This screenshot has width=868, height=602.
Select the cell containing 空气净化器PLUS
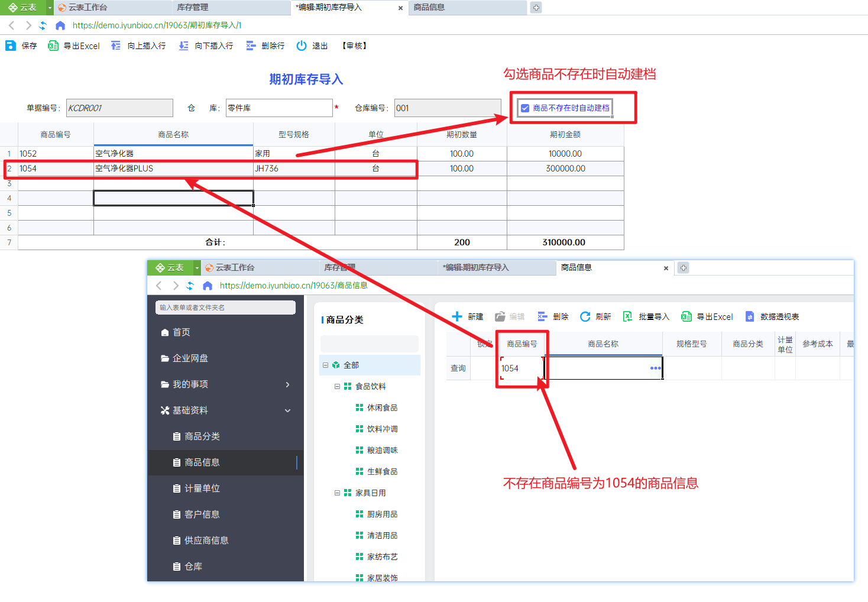pyautogui.click(x=173, y=169)
